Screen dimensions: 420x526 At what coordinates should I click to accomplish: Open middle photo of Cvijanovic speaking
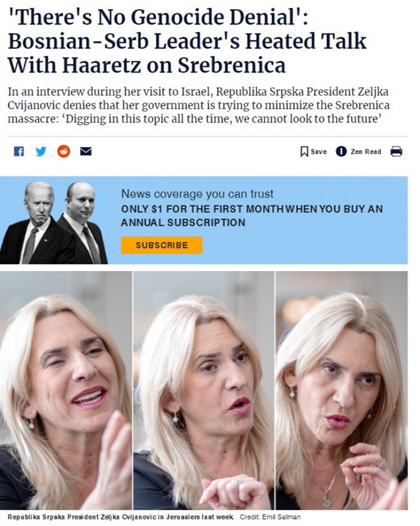point(204,390)
